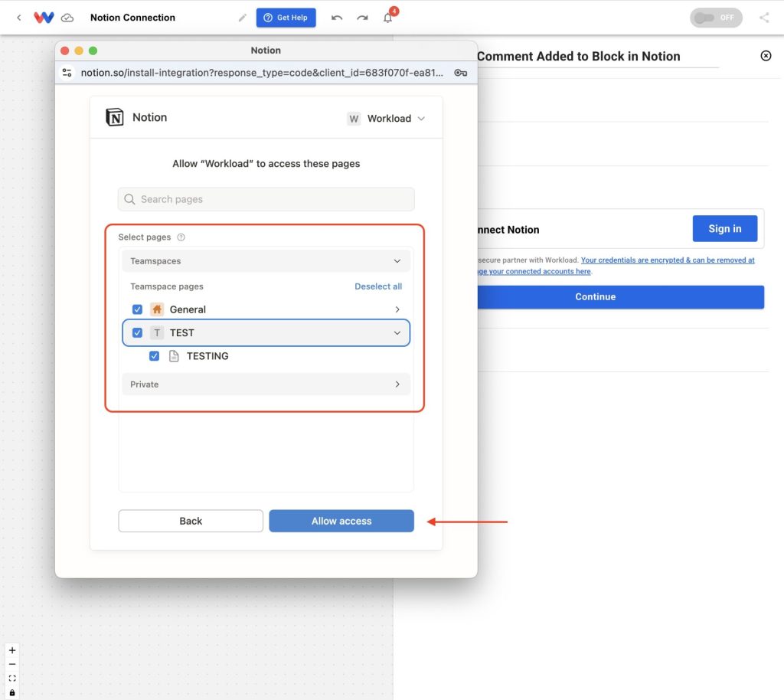
Task: Uncheck the General page checkbox
Action: coord(137,309)
